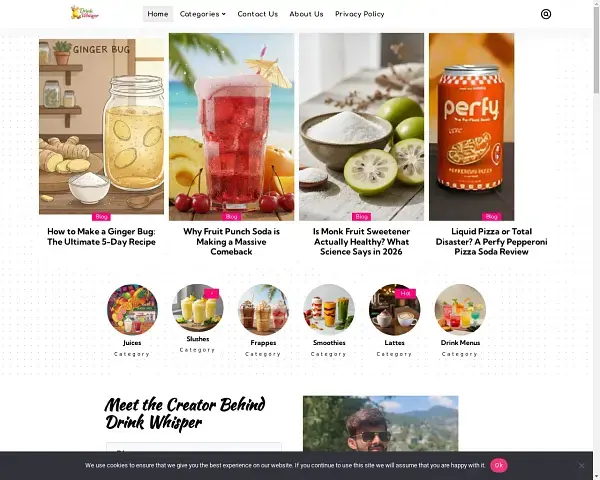The width and height of the screenshot is (600, 480).
Task: Accept cookies with the Ok button
Action: tap(499, 465)
